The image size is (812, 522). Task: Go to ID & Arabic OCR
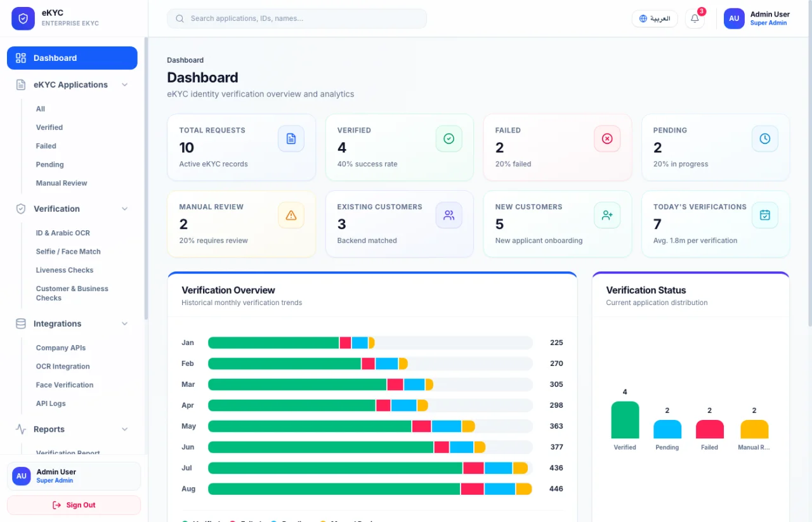pyautogui.click(x=63, y=233)
